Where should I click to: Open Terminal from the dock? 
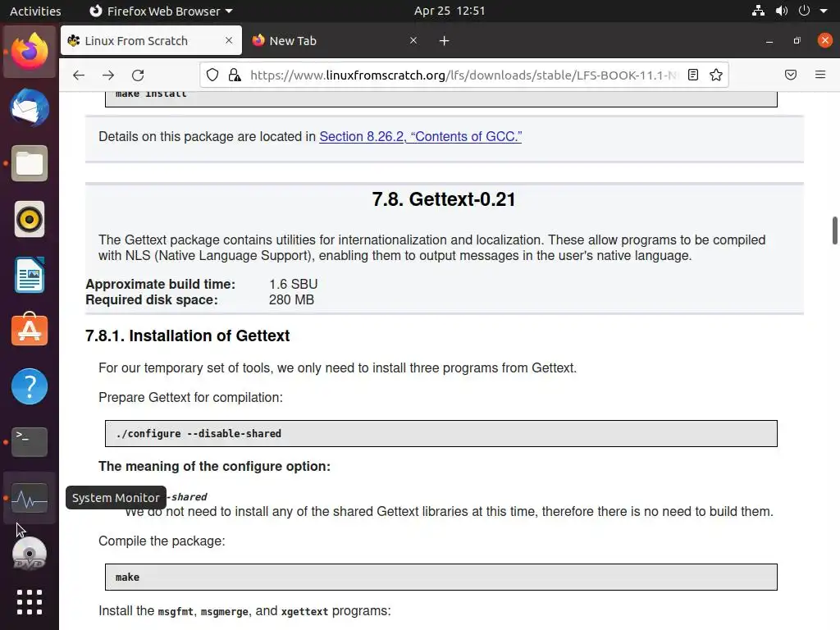point(30,442)
